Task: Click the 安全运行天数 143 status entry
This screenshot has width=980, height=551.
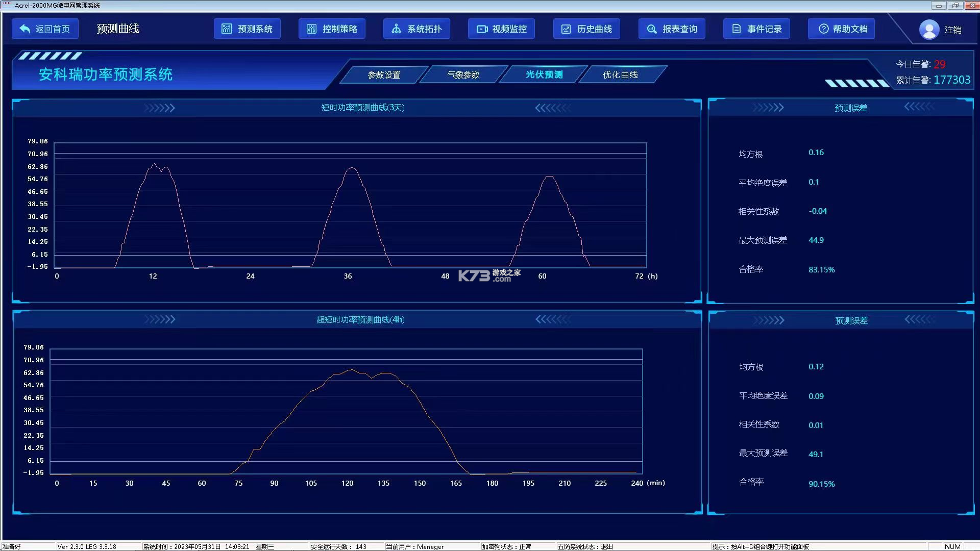Action: (338, 546)
